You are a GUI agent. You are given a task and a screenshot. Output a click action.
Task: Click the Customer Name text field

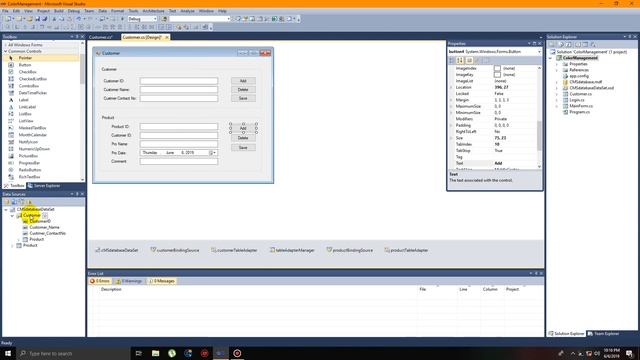tap(179, 89)
